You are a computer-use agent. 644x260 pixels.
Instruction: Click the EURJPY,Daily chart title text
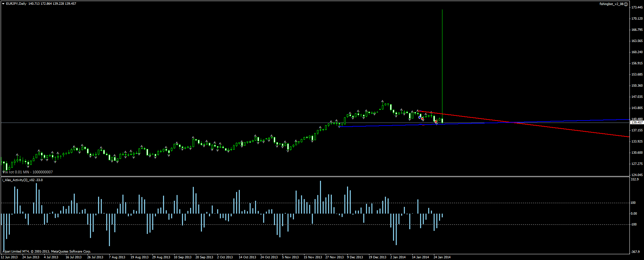click(x=16, y=4)
